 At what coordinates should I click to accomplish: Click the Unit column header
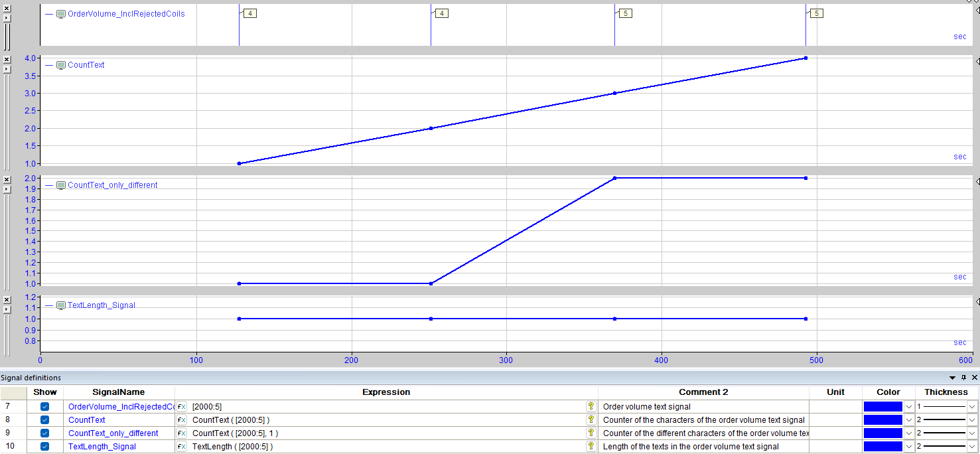[835, 392]
